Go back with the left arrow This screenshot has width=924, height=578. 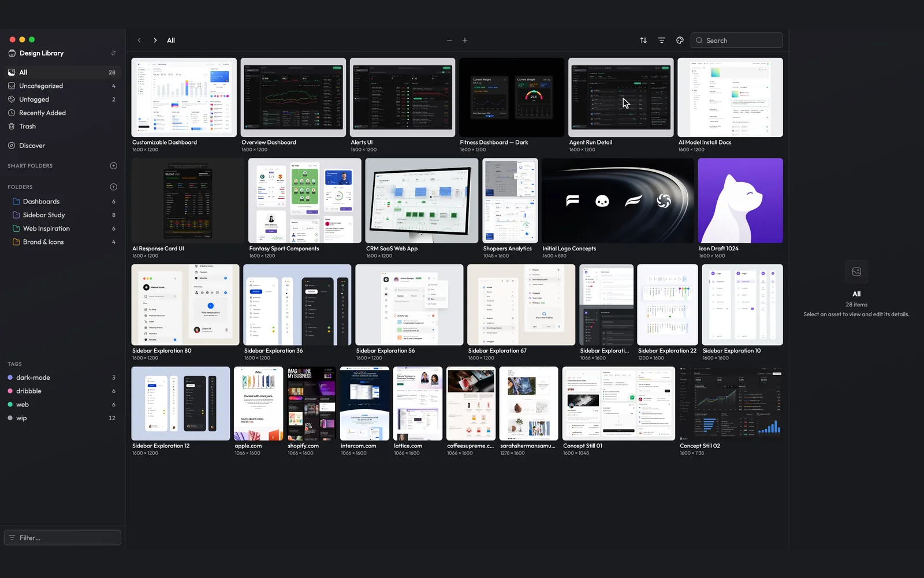[139, 40]
